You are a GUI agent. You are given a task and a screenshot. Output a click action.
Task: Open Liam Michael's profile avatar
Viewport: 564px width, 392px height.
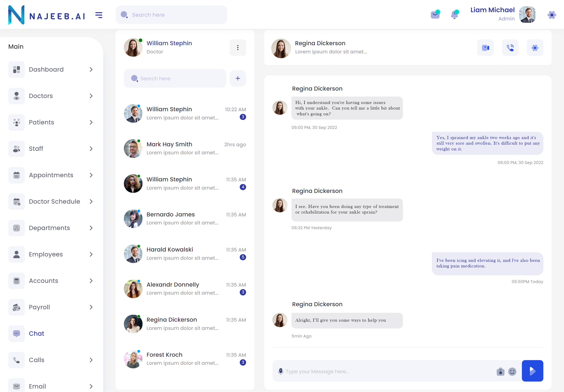pyautogui.click(x=527, y=15)
